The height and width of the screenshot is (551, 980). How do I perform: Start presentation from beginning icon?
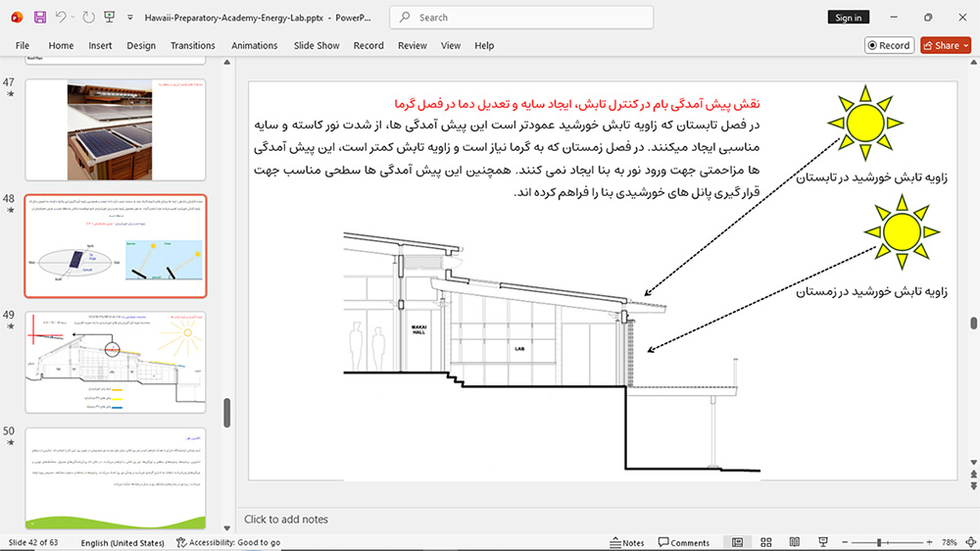click(x=110, y=18)
